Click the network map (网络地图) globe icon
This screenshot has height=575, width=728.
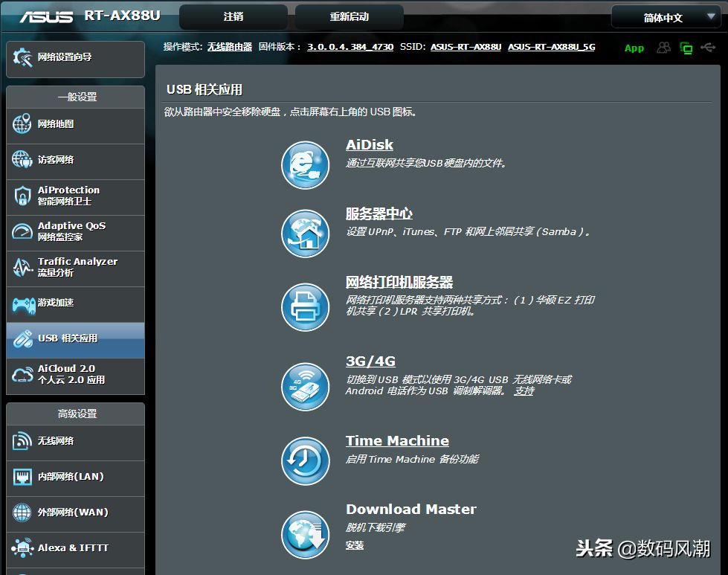[22, 123]
